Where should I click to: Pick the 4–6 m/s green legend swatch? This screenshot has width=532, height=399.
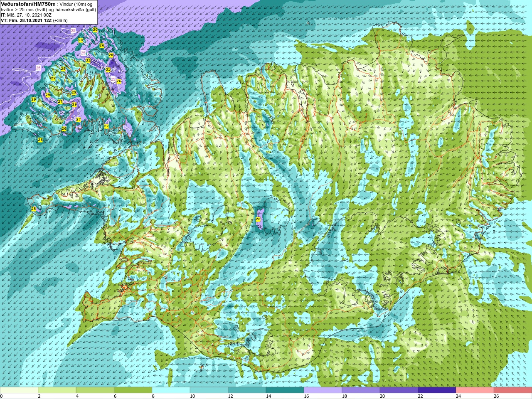pyautogui.click(x=95, y=390)
